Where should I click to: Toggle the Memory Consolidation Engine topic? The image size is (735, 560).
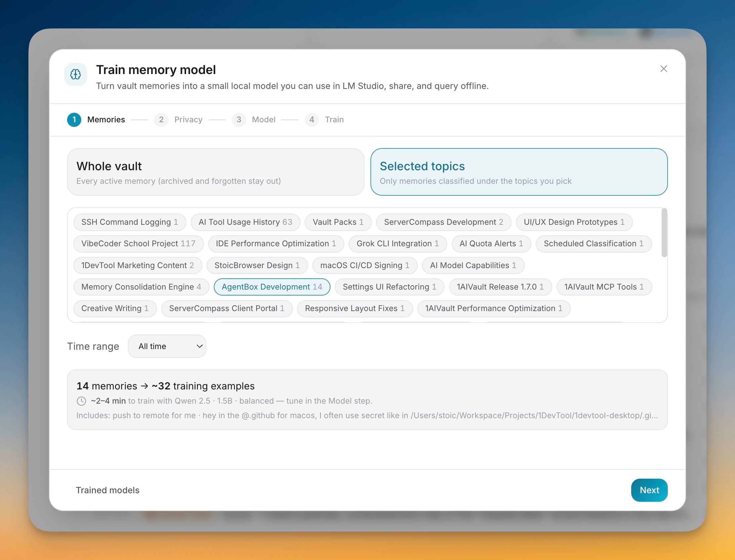pyautogui.click(x=141, y=287)
